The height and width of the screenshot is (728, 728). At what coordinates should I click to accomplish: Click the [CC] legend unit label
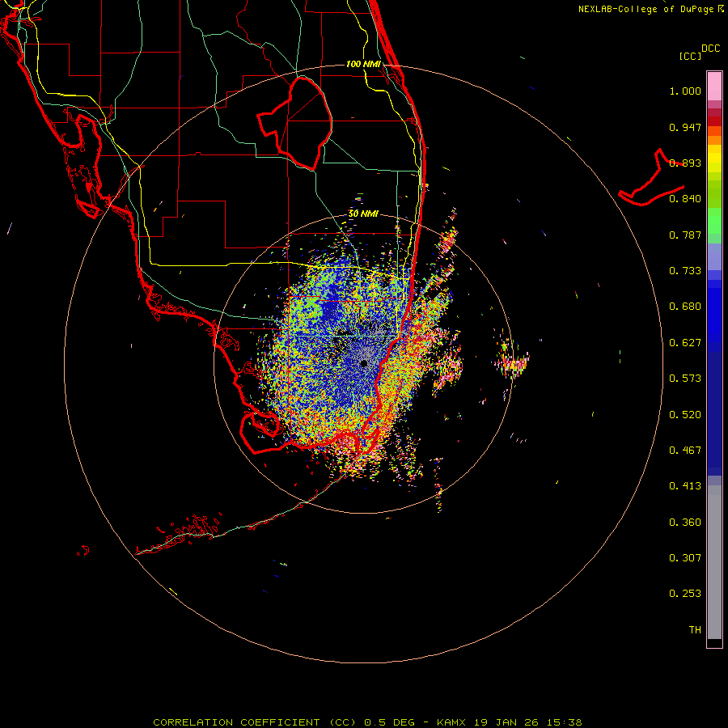pos(690,56)
